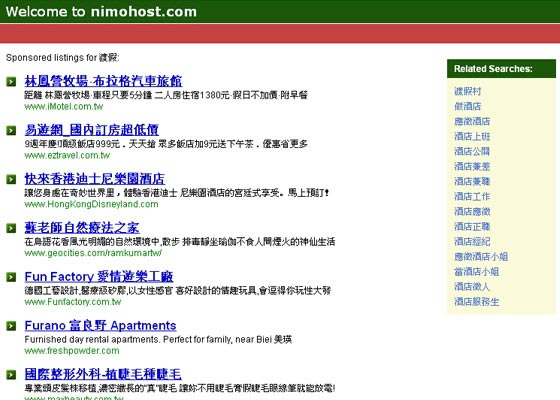Select related search 酒店正職
The height and width of the screenshot is (400, 560).
coord(472,226)
